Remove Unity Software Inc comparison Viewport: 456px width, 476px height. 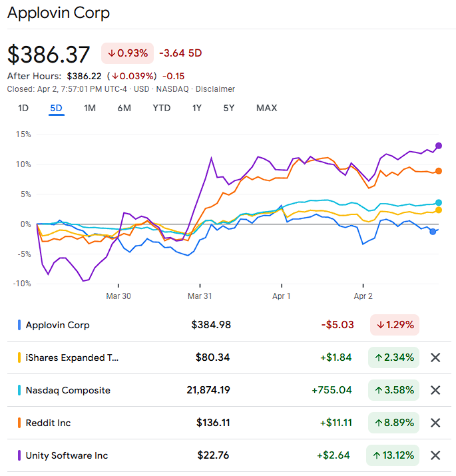tap(435, 455)
